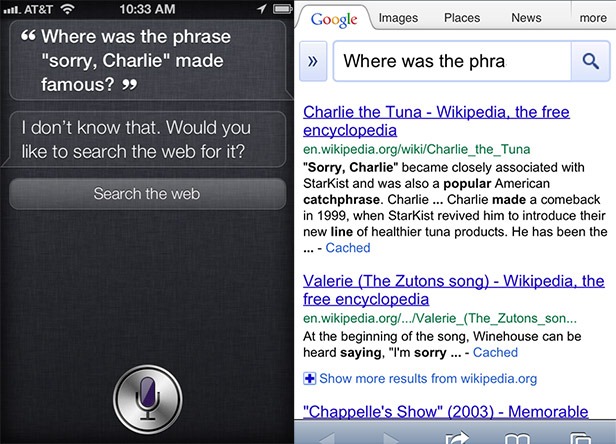Click the Google logo tab
The image size is (616, 444).
tap(334, 18)
